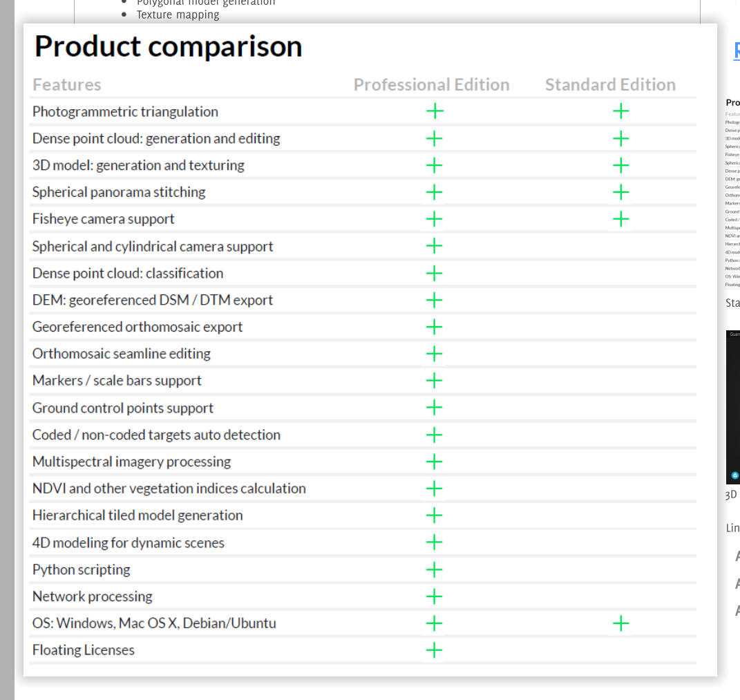This screenshot has width=740, height=700.
Task: Click Standard Edition plus for Fisheye camera support
Action: coord(620,219)
